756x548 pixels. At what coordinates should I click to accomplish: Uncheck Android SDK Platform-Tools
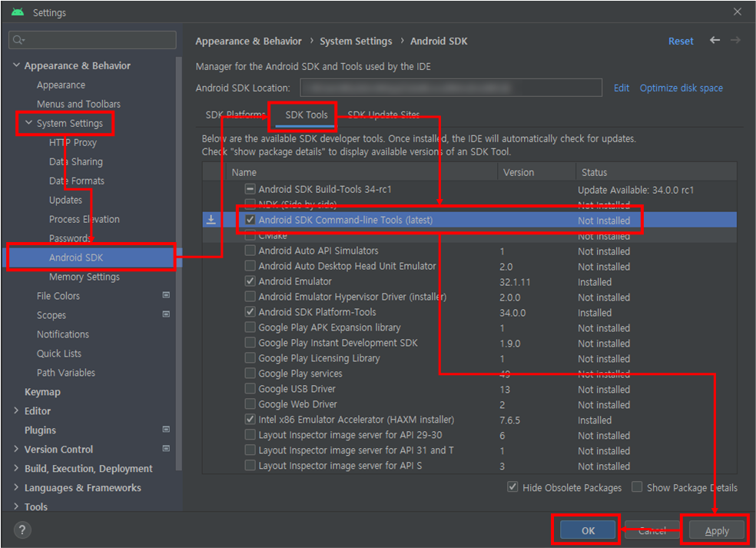click(x=250, y=311)
